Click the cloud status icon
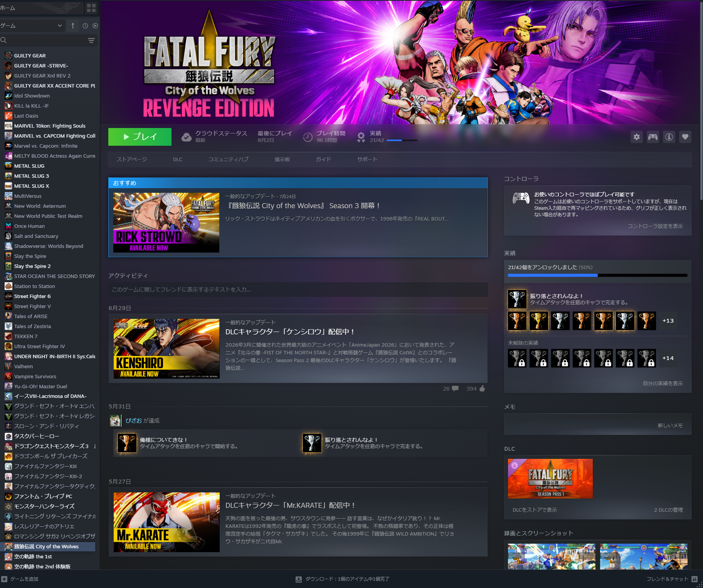The width and height of the screenshot is (703, 588). pos(187,137)
